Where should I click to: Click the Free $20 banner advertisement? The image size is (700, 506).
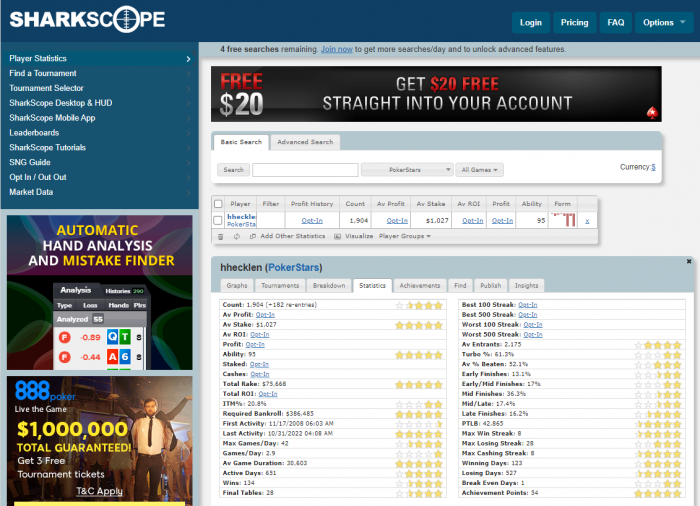[436, 94]
